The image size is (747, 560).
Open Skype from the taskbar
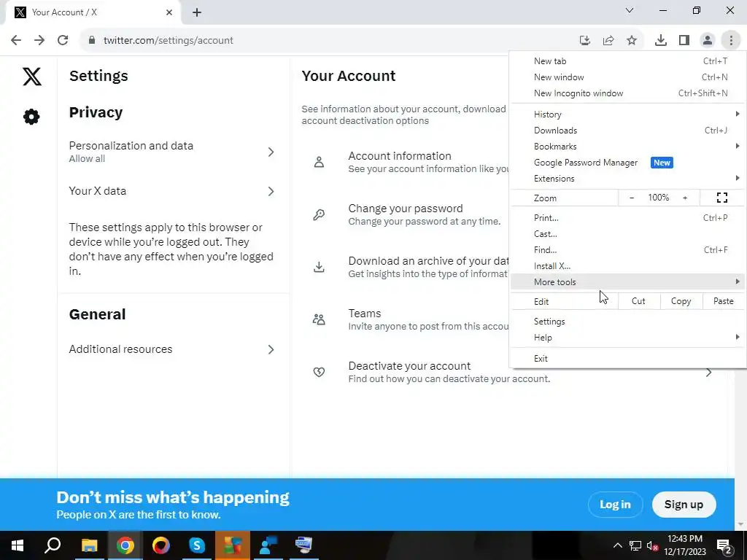coord(197,545)
